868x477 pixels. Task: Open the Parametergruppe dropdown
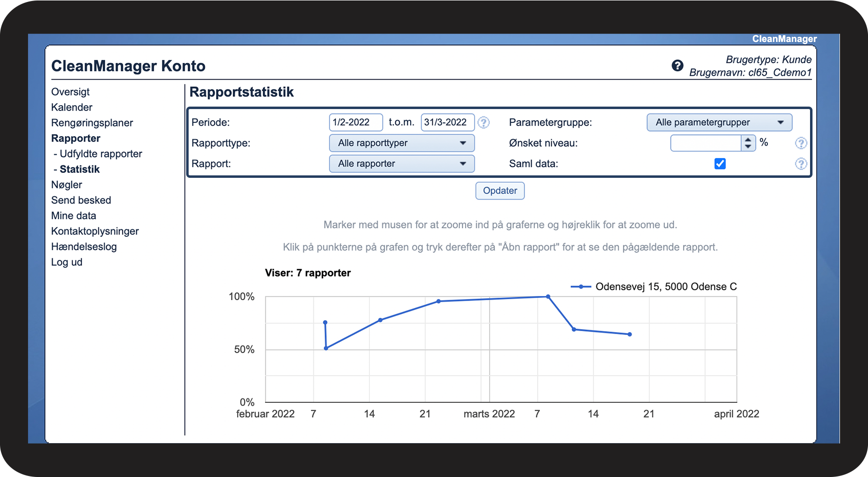(719, 122)
